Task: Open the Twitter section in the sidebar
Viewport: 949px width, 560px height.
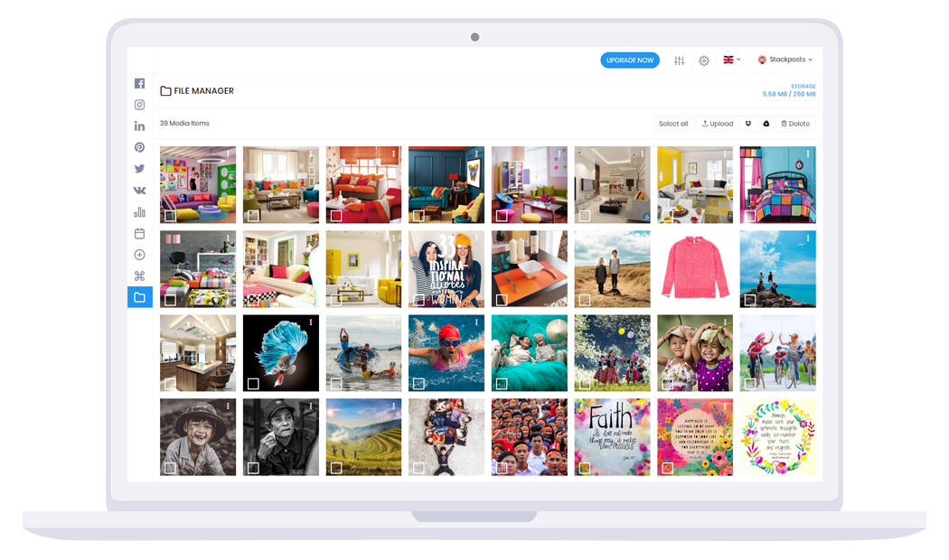Action: [x=139, y=169]
